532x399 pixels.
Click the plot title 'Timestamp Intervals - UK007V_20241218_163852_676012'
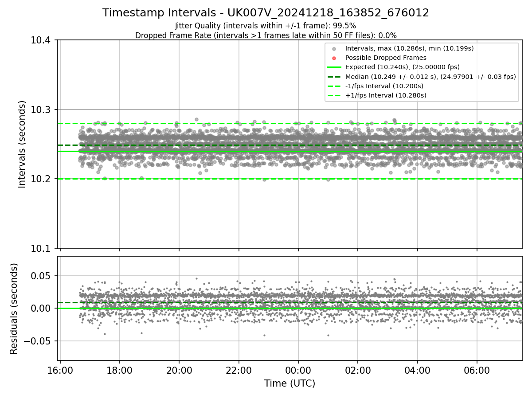tap(266, 13)
